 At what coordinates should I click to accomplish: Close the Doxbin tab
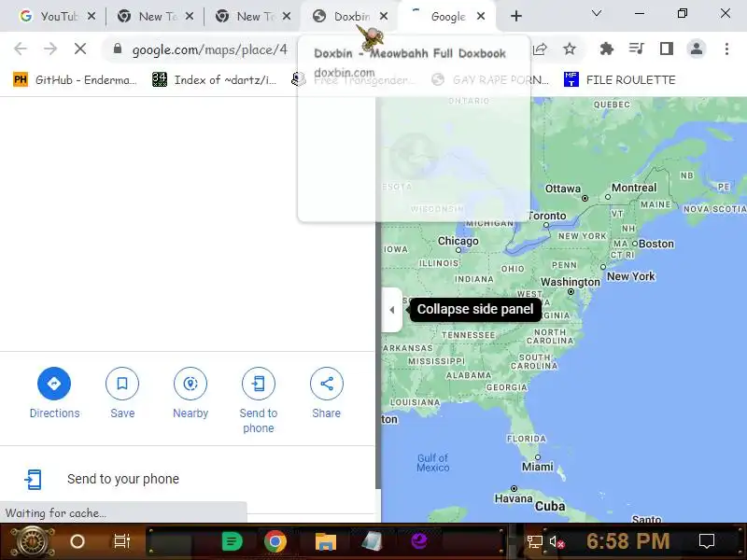coord(384,16)
